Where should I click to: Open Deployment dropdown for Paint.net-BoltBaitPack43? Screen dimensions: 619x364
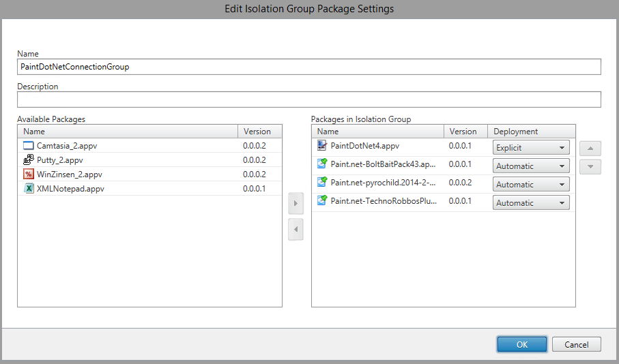531,166
